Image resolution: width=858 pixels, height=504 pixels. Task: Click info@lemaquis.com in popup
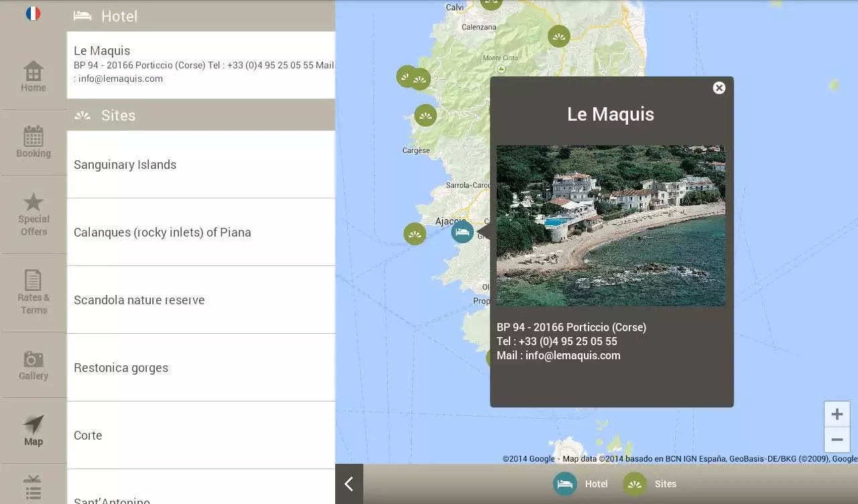pos(573,356)
